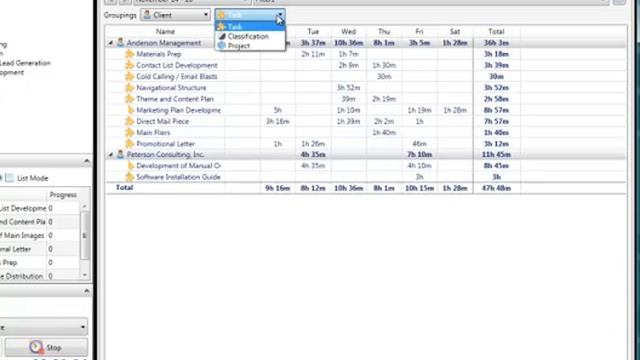Select Cold Calling / Email Blasts row name
Viewport: 640px width, 360px height.
pos(177,76)
